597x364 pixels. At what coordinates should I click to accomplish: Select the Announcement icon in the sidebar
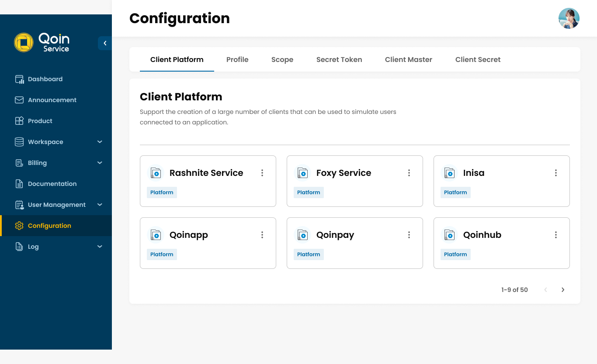(19, 100)
